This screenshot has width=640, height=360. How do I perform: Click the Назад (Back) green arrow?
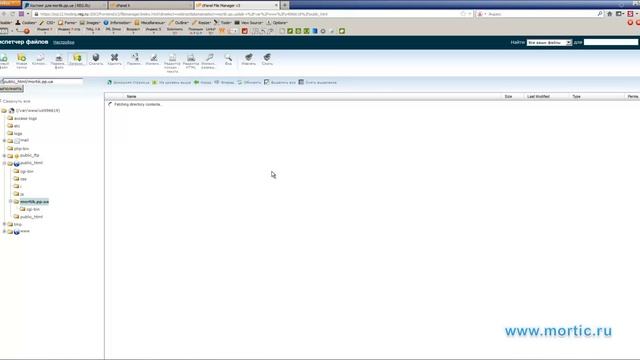(203, 82)
